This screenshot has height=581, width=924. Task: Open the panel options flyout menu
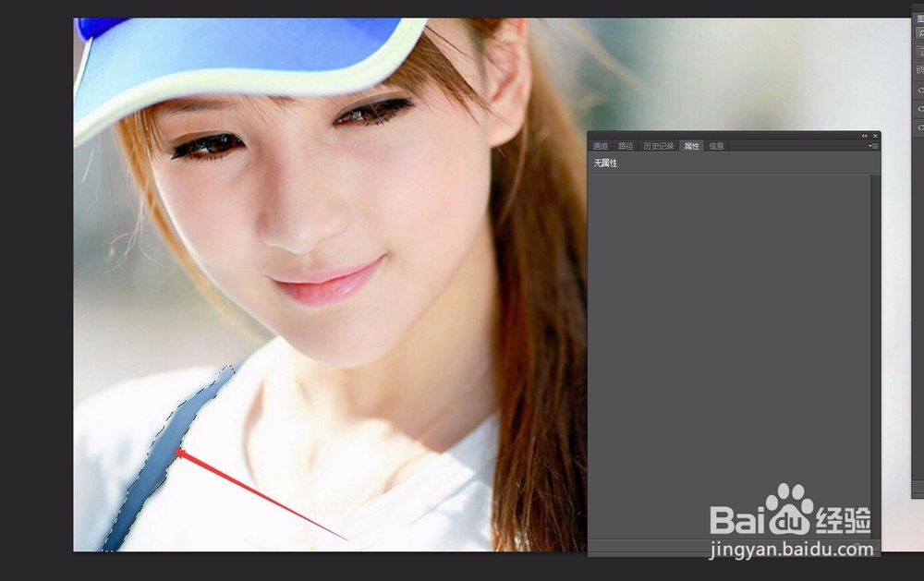coord(873,146)
